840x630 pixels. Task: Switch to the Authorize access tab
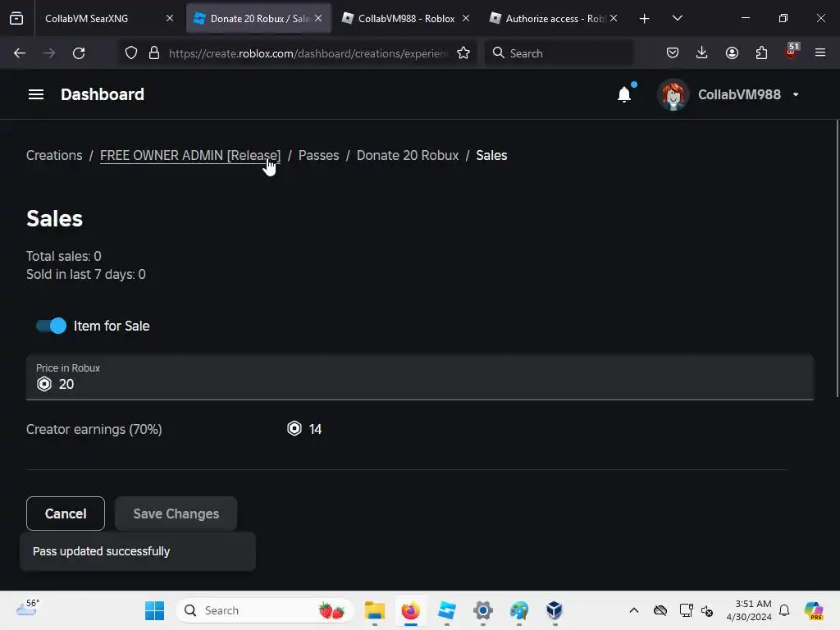pos(554,18)
